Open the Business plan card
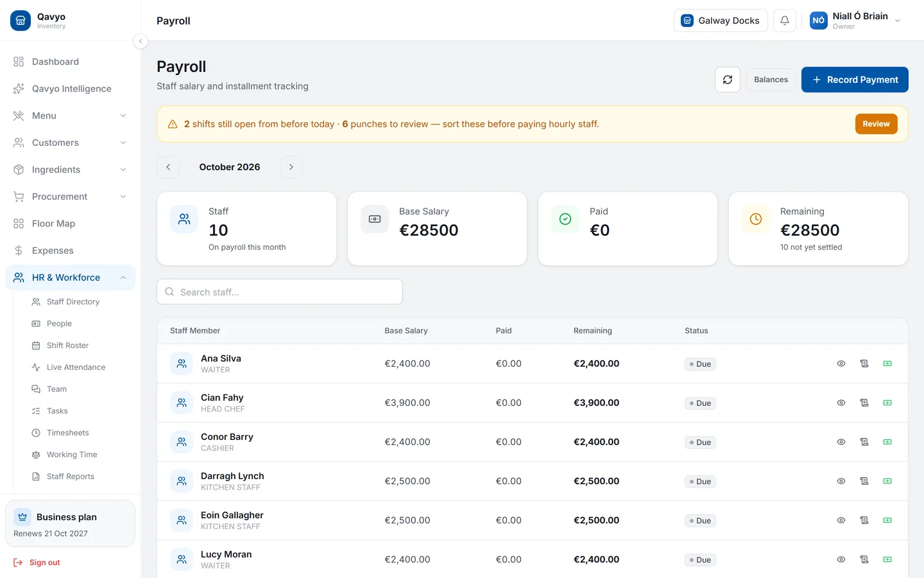 click(70, 524)
